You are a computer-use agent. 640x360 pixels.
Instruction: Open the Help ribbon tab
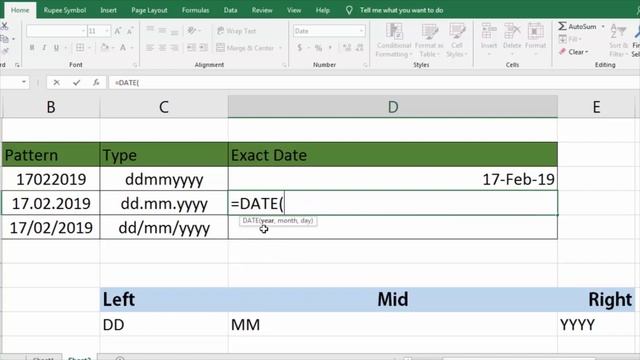click(322, 10)
